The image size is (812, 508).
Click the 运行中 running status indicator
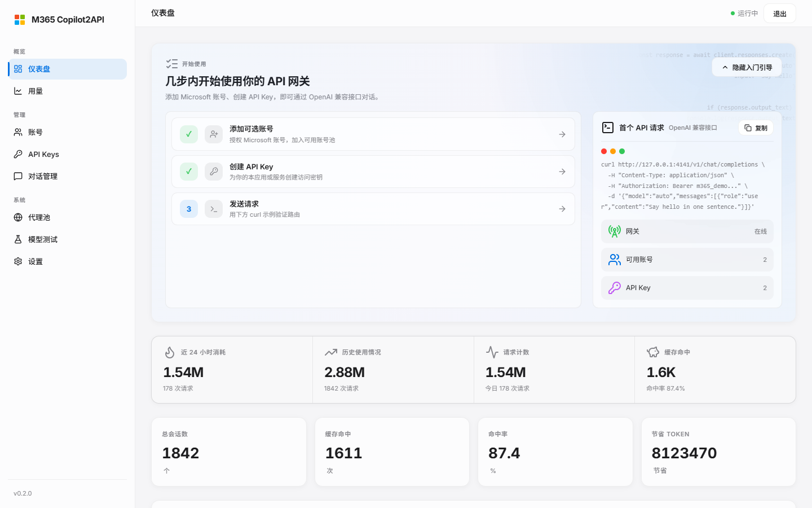744,14
